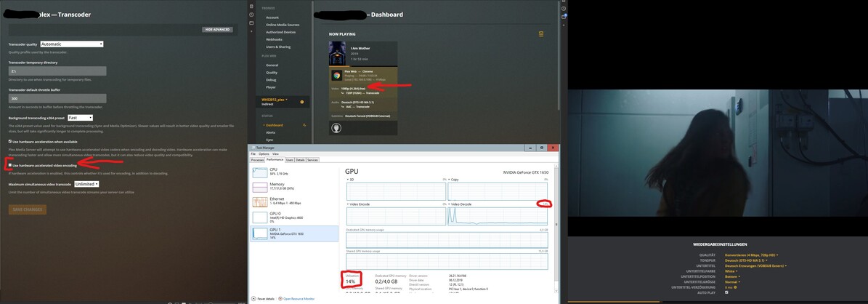Switch to the Users tab
Screen dimensions: 868x304
pos(290,160)
